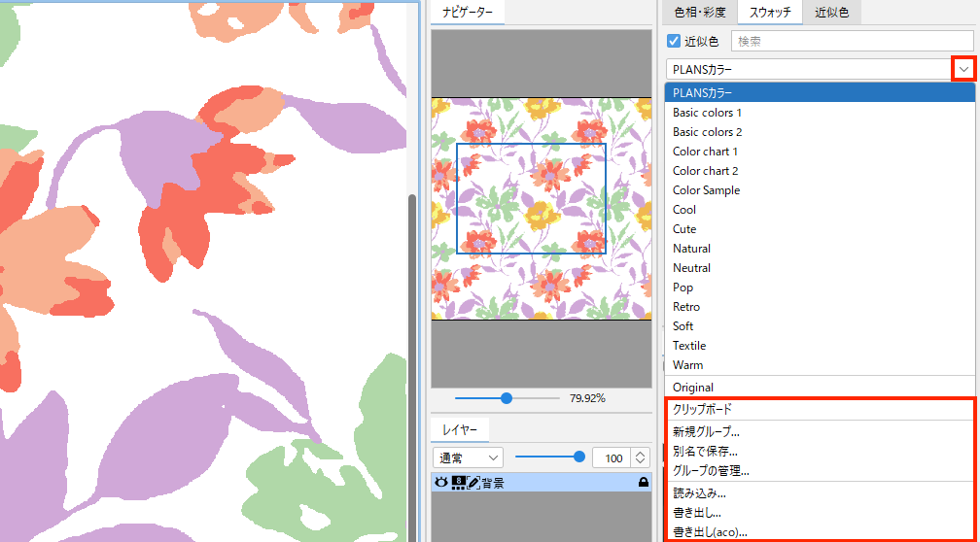Select the レイヤー panel tab

click(x=460, y=429)
